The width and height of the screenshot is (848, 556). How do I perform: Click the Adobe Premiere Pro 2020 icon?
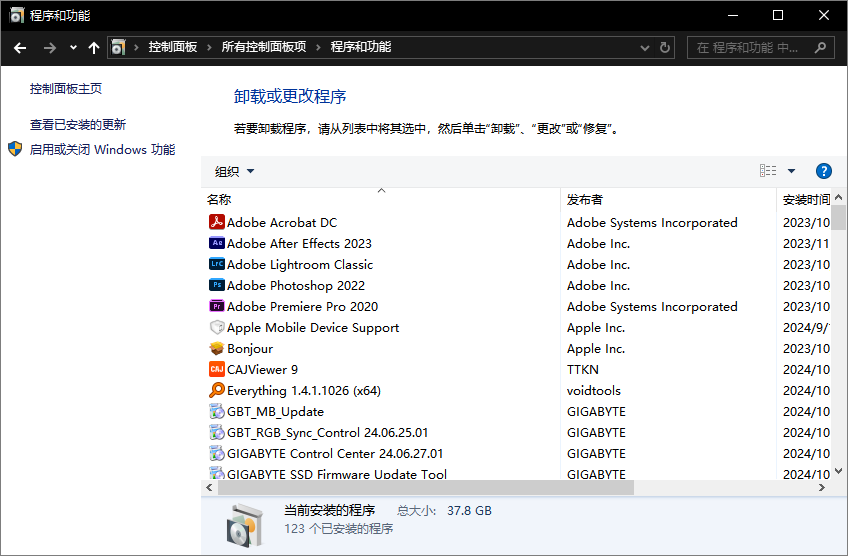217,306
